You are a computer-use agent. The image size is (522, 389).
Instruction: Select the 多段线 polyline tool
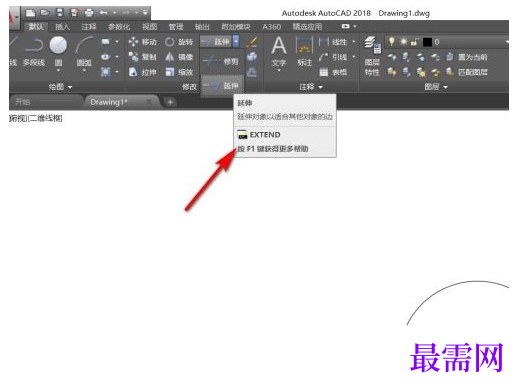[x=34, y=52]
